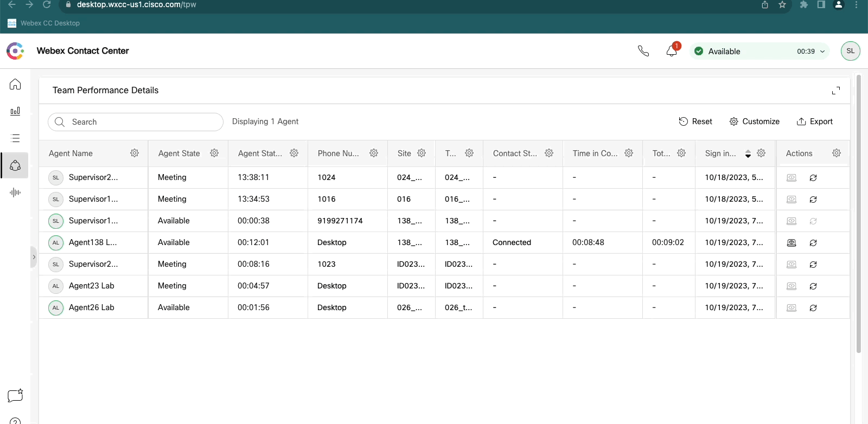Click the vertical scrollbar on the right
This screenshot has width=868, height=424.
tap(858, 217)
